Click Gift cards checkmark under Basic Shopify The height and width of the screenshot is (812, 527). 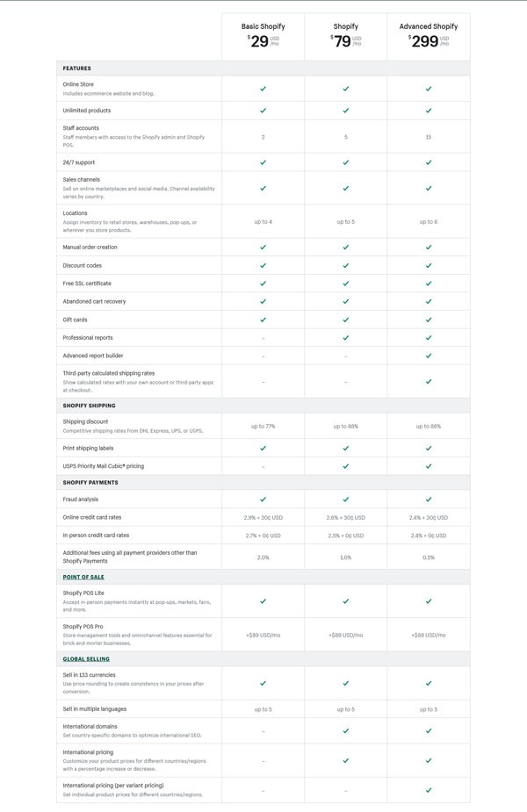tap(263, 320)
